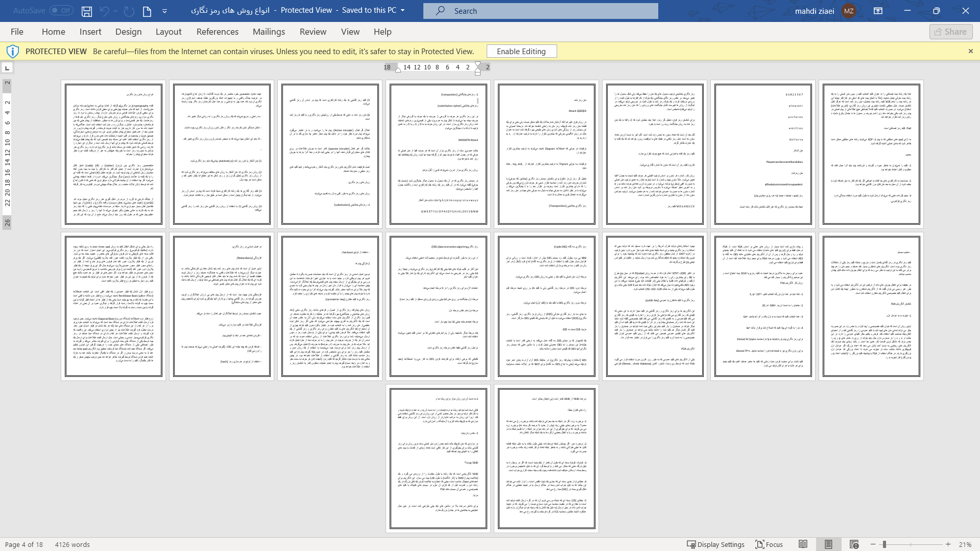This screenshot has height=551, width=980.
Task: Switch to Focus mode
Action: tap(769, 544)
